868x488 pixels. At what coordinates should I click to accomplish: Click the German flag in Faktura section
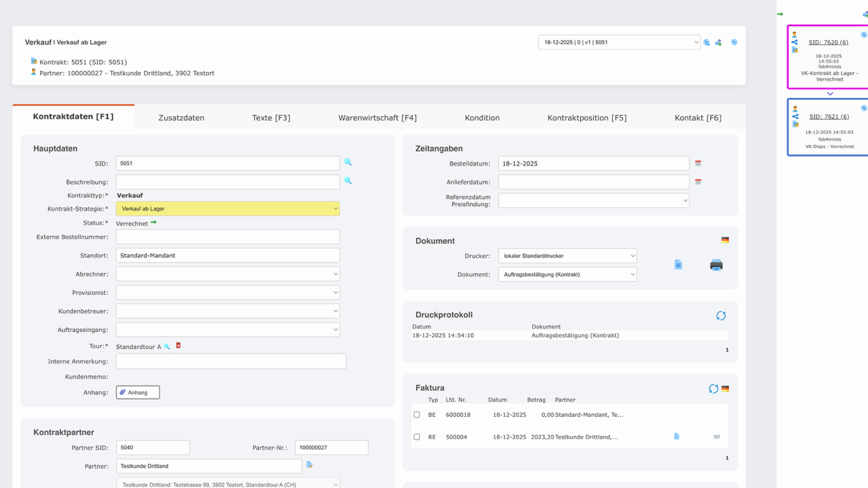point(725,389)
